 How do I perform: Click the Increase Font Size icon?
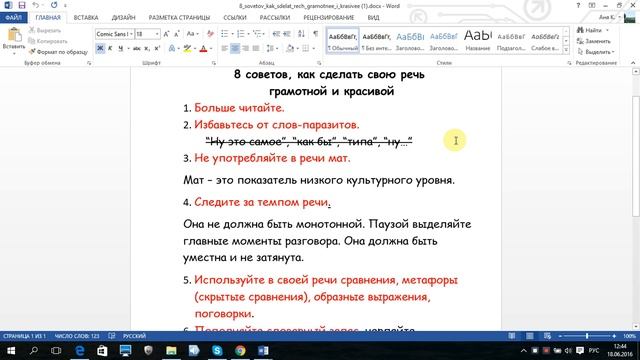(x=166, y=34)
